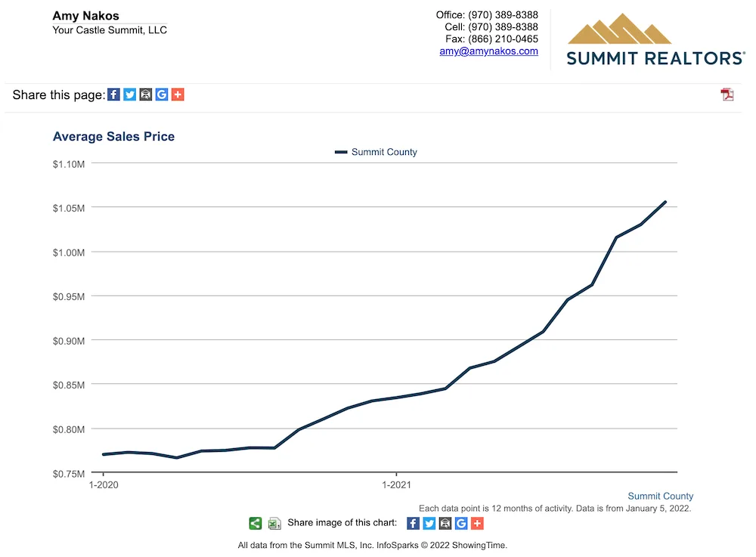Click the 1-2020 x-axis label
The height and width of the screenshot is (557, 756).
click(x=104, y=484)
